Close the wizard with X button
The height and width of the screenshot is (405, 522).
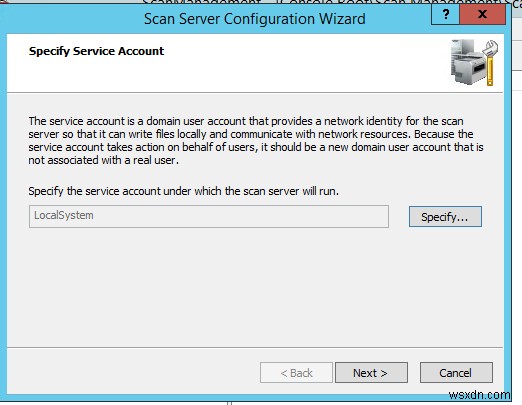(x=482, y=14)
